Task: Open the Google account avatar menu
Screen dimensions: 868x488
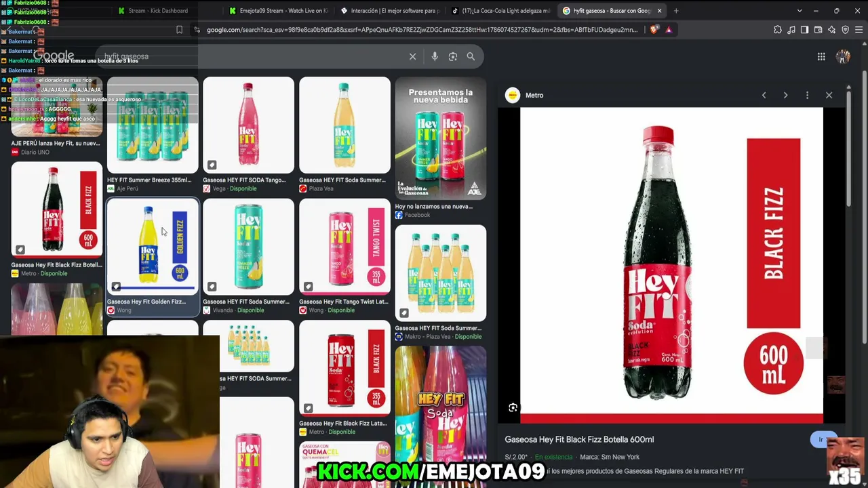Action: click(843, 57)
